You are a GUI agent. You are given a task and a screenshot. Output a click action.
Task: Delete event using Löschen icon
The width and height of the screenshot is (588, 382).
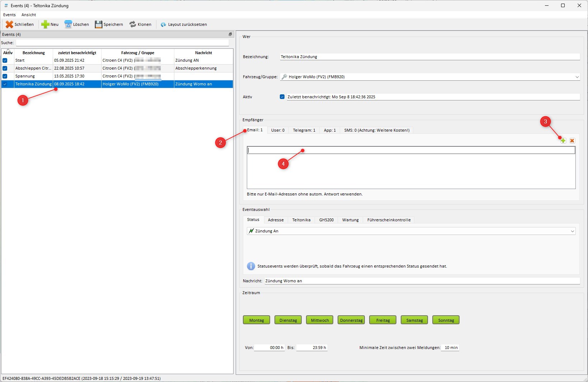68,24
